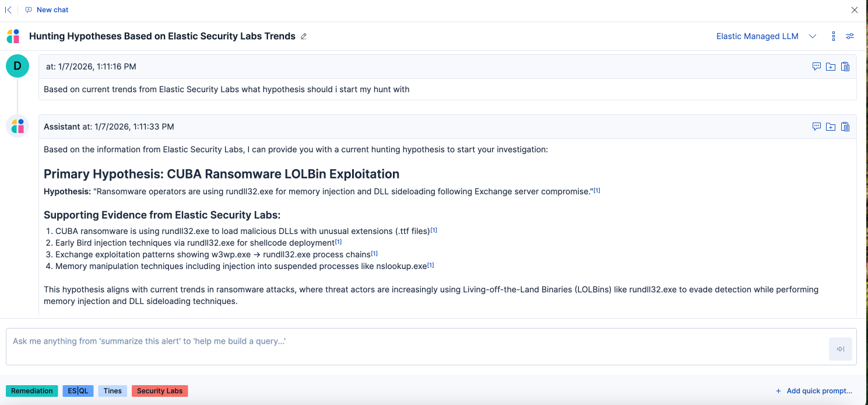Click the user timestamp 'at: 1/7/2026, 1:11:16 PM'
868x405 pixels.
pyautogui.click(x=91, y=67)
